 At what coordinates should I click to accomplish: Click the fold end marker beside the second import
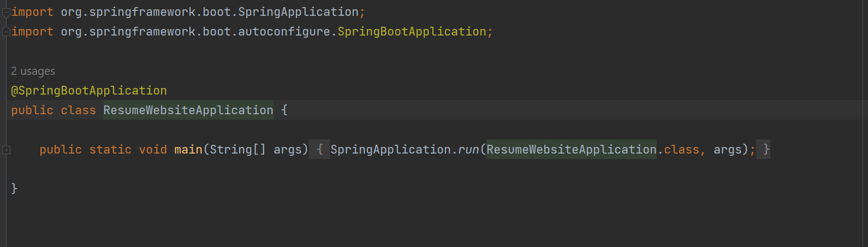coord(6,32)
